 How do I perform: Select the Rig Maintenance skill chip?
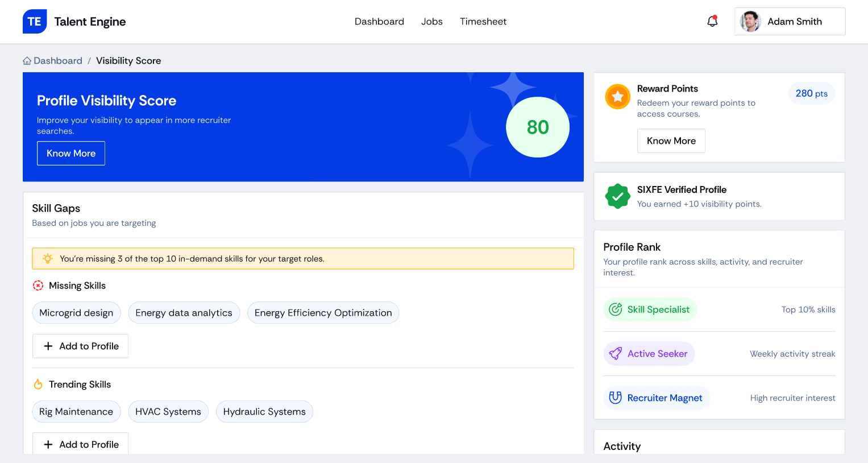pos(76,412)
